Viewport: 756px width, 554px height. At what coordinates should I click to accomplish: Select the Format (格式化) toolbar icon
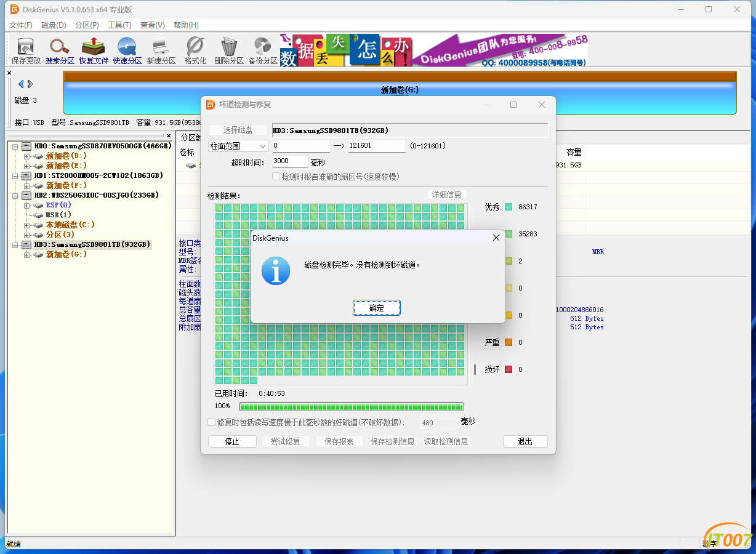pyautogui.click(x=195, y=50)
